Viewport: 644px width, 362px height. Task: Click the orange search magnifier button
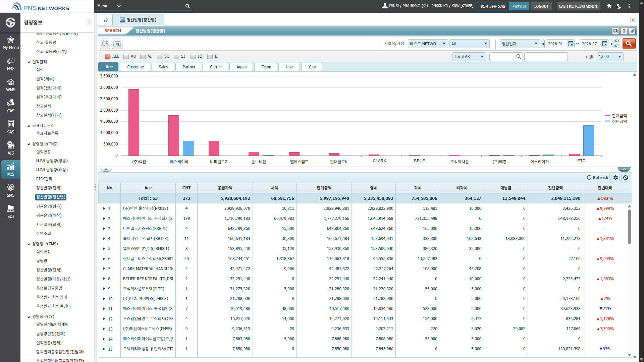(x=629, y=44)
